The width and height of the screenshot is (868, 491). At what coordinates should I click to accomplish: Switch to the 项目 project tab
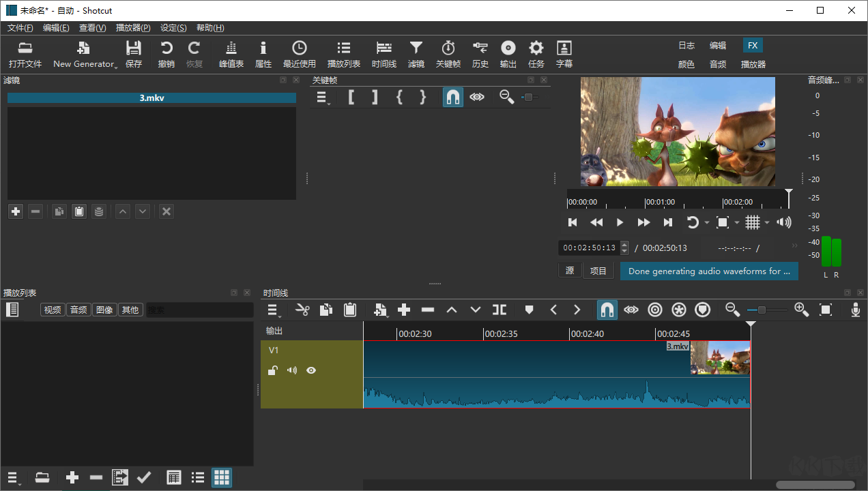pos(598,271)
